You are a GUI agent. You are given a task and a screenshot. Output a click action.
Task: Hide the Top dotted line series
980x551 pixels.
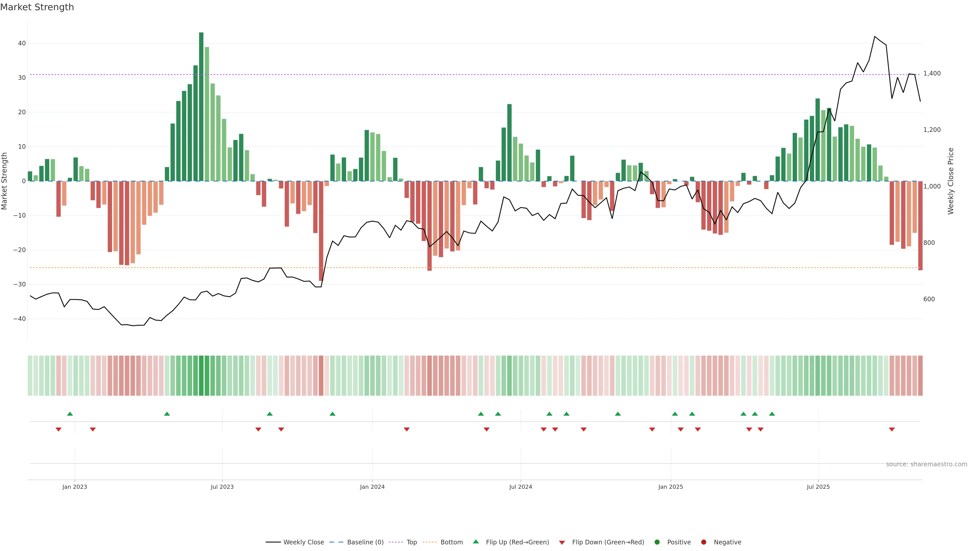411,542
